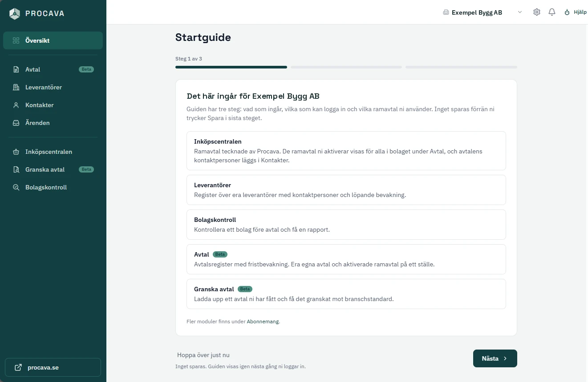Click the Kontakter person icon

(16, 105)
